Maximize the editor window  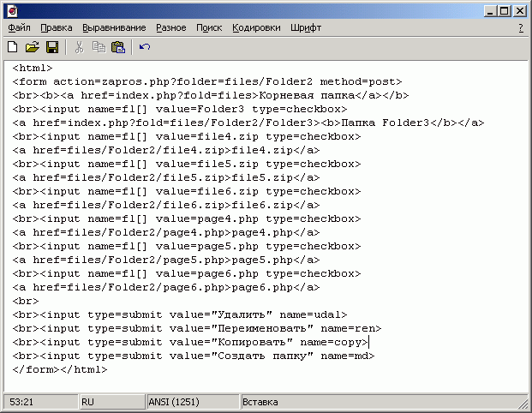point(505,11)
